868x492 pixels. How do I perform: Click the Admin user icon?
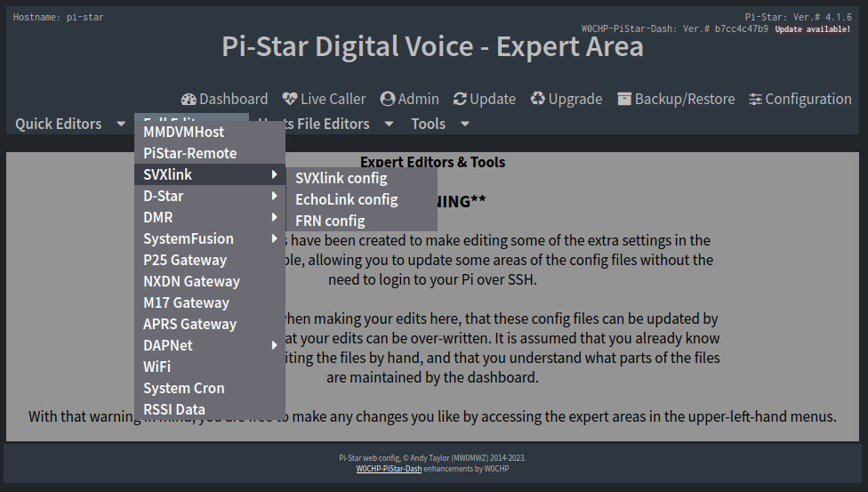[388, 99]
